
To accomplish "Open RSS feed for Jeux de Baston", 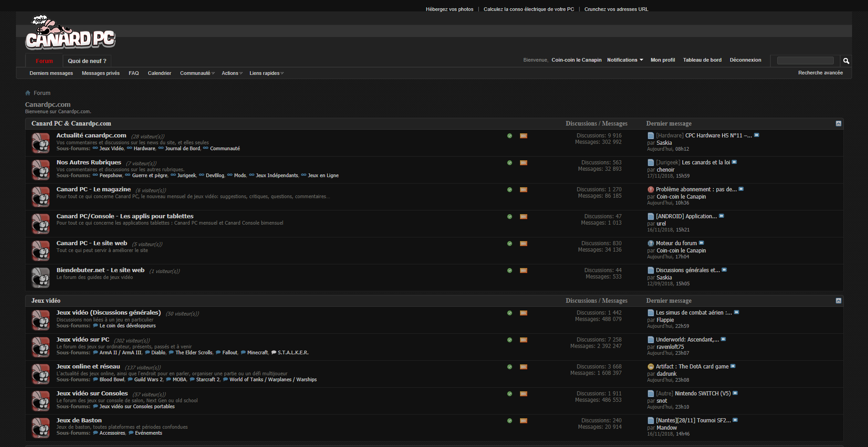I will (524, 421).
